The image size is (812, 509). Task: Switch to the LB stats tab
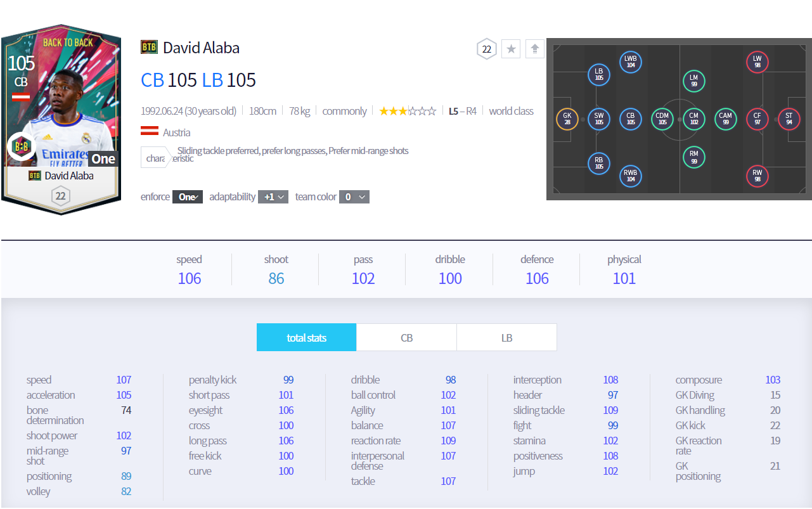[506, 338]
